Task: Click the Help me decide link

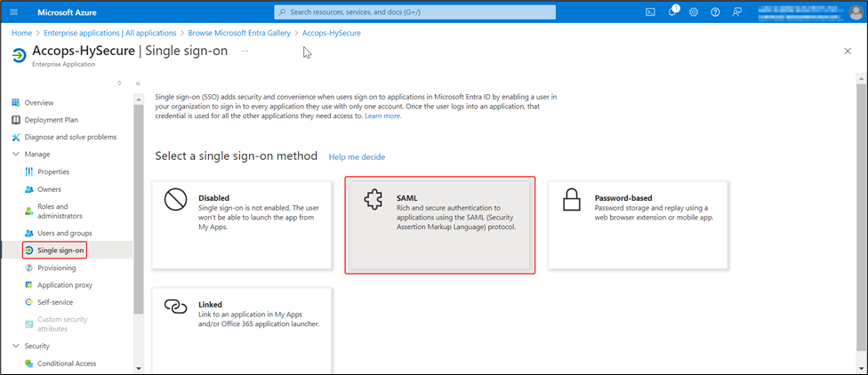Action: [x=357, y=156]
